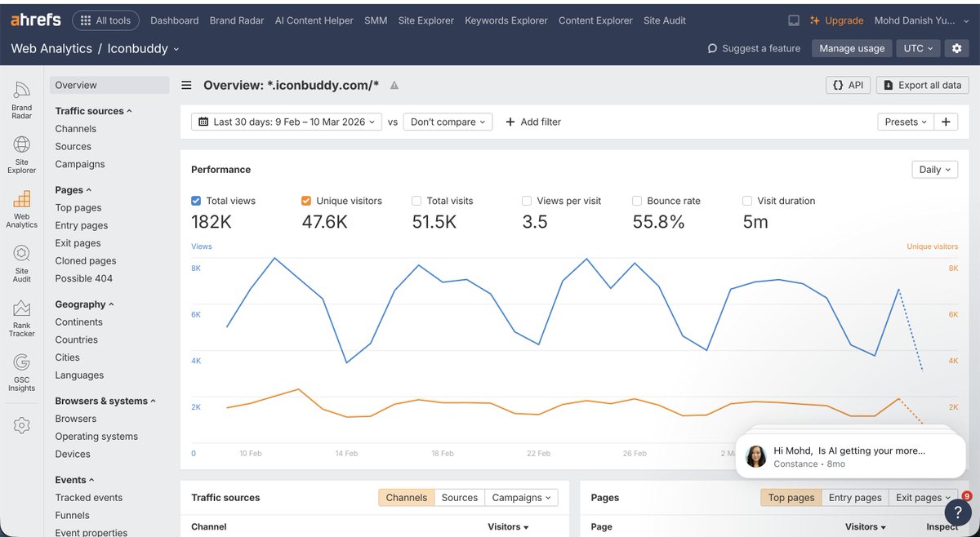Toggle Total views checkbox
This screenshot has height=537, width=980.
point(196,201)
